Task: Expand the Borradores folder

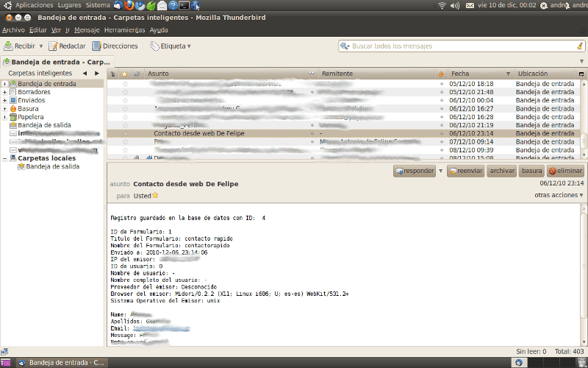Action: click(4, 92)
